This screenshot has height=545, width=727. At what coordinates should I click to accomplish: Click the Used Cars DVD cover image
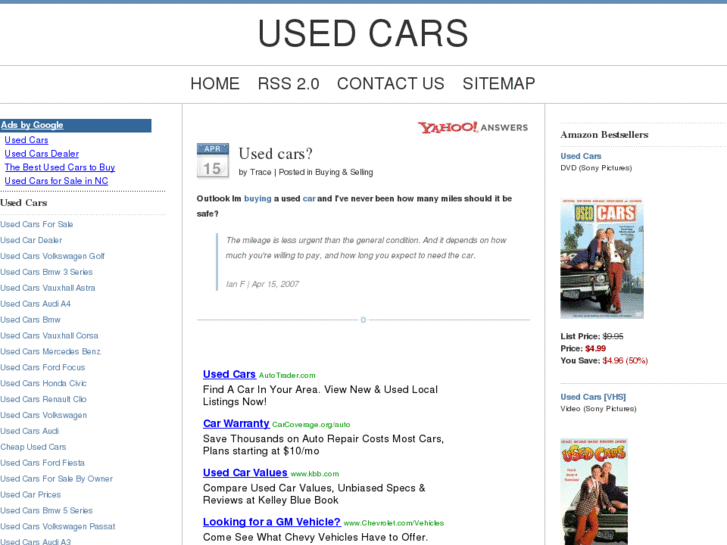point(602,258)
